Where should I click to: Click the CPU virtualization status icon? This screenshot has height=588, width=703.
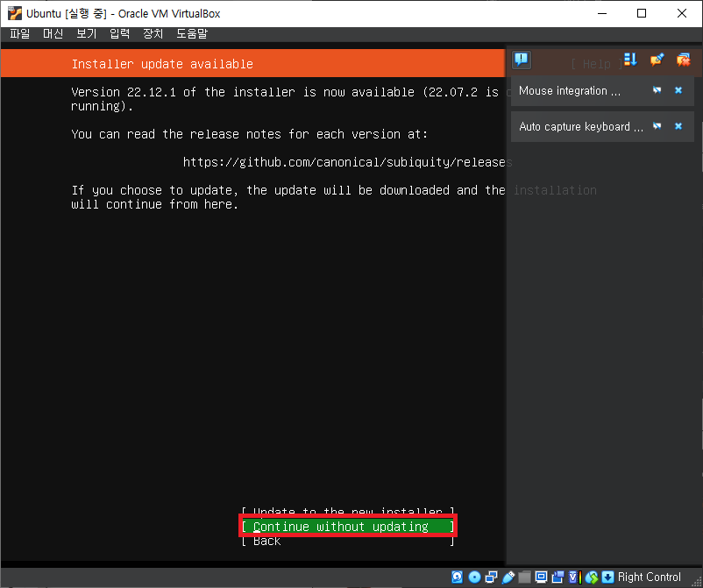(575, 577)
